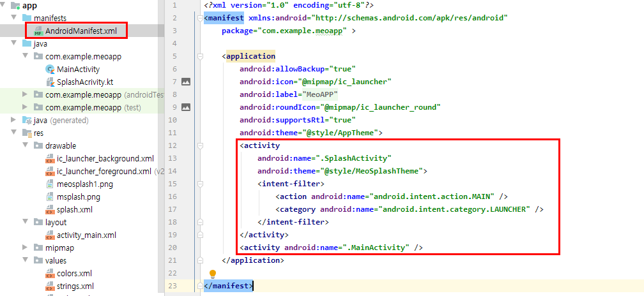
Task: Click line number 22 in gutter
Action: [x=172, y=272]
